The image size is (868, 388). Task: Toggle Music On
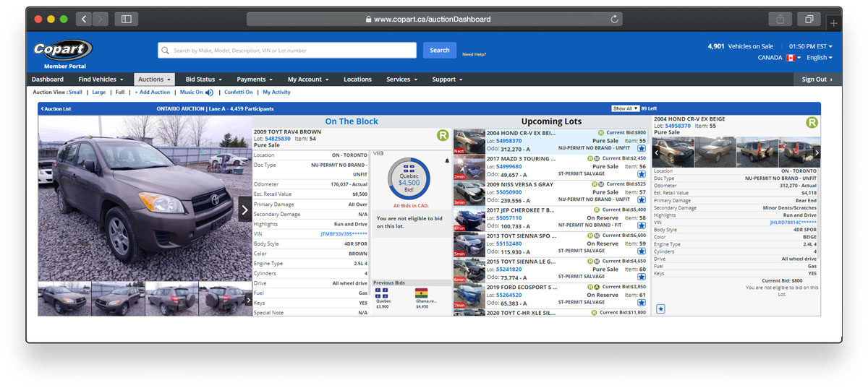pyautogui.click(x=191, y=92)
